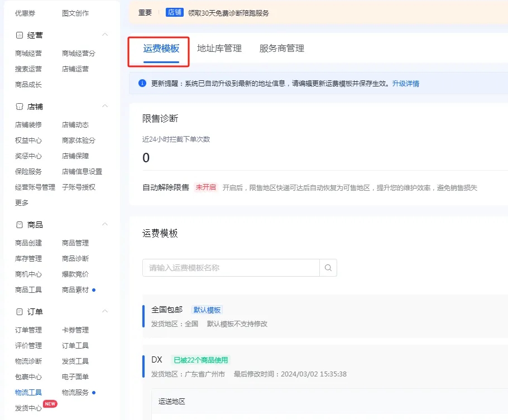Open 店铺信息设置 menu item
Viewport: 508px width, 420px height.
tap(82, 171)
